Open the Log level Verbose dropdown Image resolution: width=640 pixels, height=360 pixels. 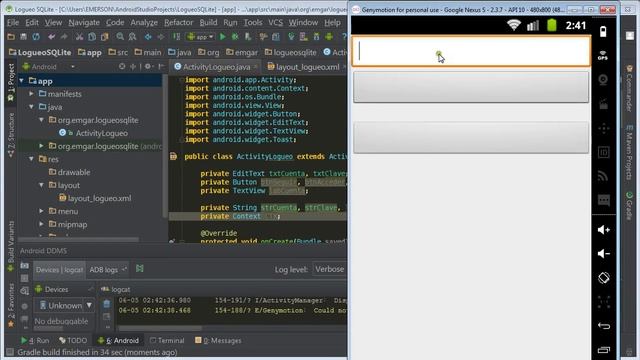(x=330, y=269)
